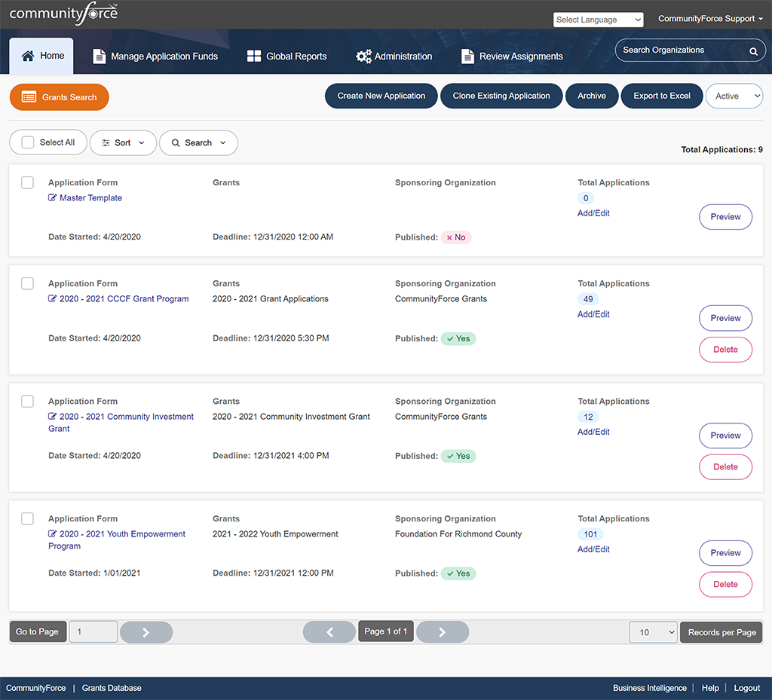The image size is (772, 700).
Task: Check the Select All checkbox
Action: pyautogui.click(x=27, y=142)
